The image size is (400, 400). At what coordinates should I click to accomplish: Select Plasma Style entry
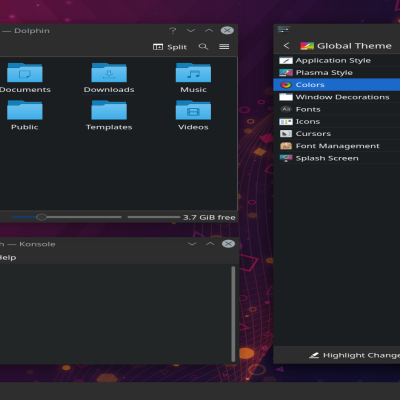pos(337,73)
